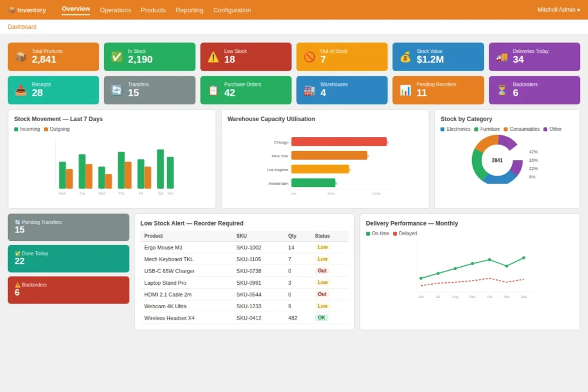Select the Mech Keyboard TKL row
Image resolution: width=588 pixels, height=392 pixels.
[245, 259]
